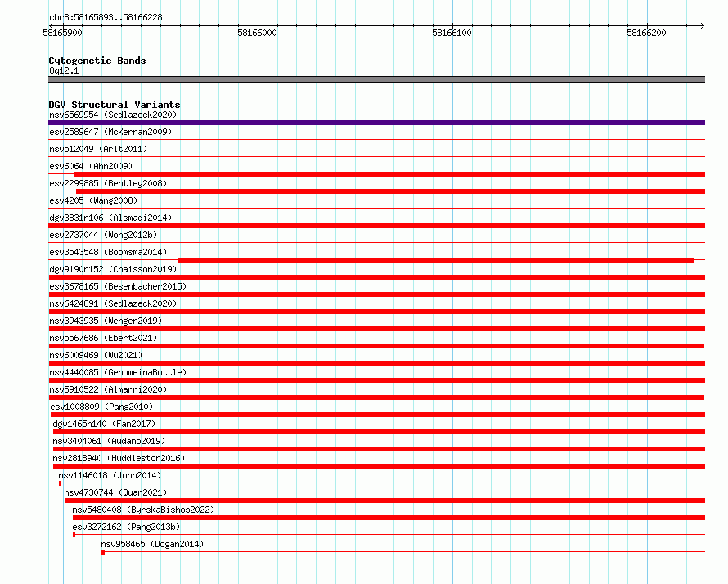Image resolution: width=728 pixels, height=584 pixels.
Task: Click the red start marker of nsv1146018
Action: [60, 483]
